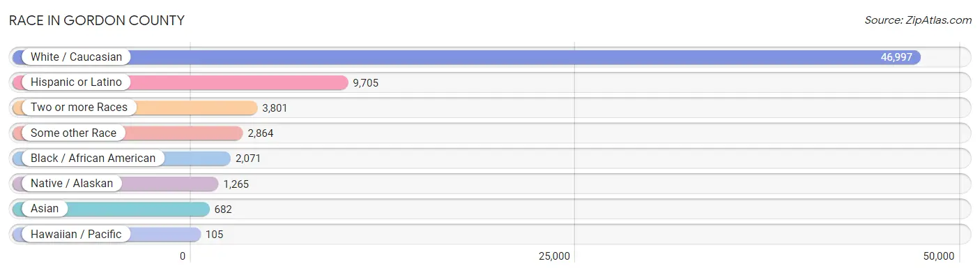Select the Hispanic or Latino label

point(76,82)
